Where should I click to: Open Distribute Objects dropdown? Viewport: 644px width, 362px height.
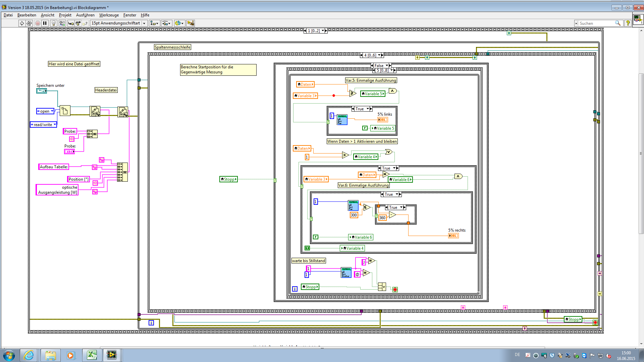pyautogui.click(x=166, y=23)
